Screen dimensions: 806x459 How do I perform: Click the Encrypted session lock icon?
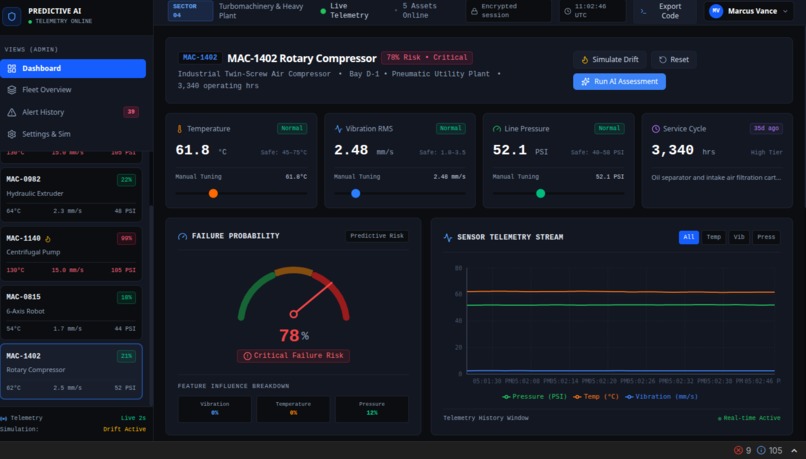point(474,11)
